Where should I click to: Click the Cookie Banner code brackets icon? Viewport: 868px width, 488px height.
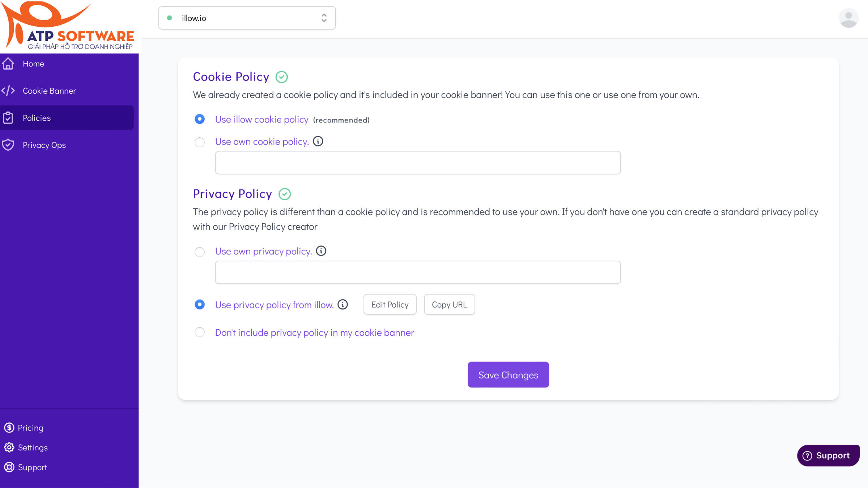(x=8, y=90)
